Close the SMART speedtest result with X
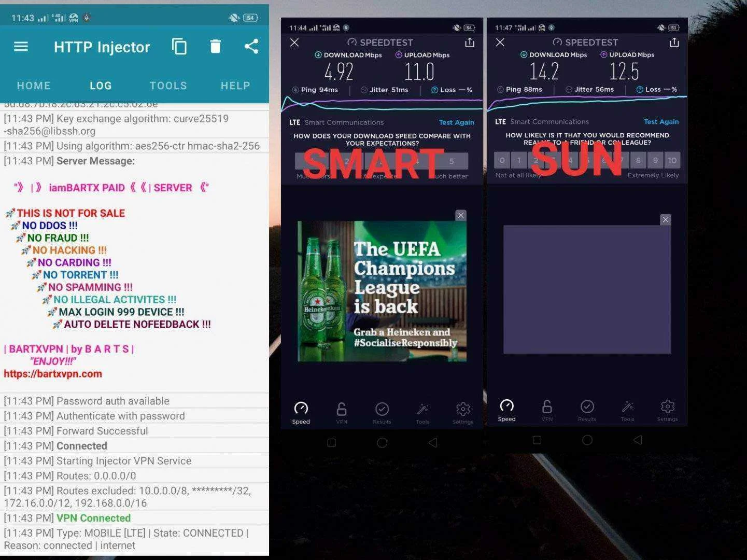The image size is (747, 560). click(x=294, y=43)
